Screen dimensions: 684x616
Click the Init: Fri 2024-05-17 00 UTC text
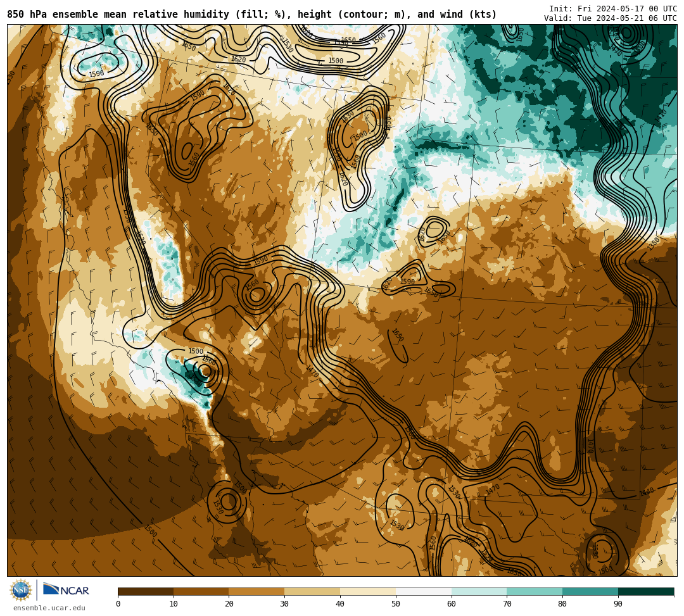(613, 9)
